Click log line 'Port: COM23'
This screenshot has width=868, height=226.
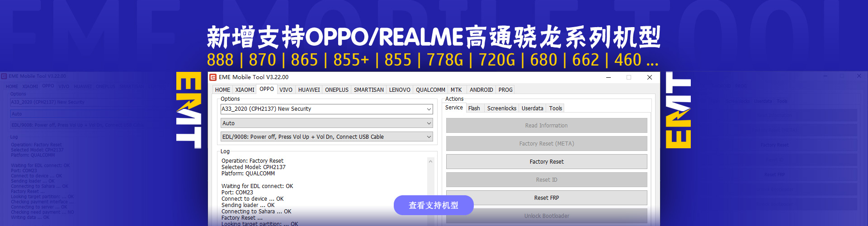(x=237, y=193)
